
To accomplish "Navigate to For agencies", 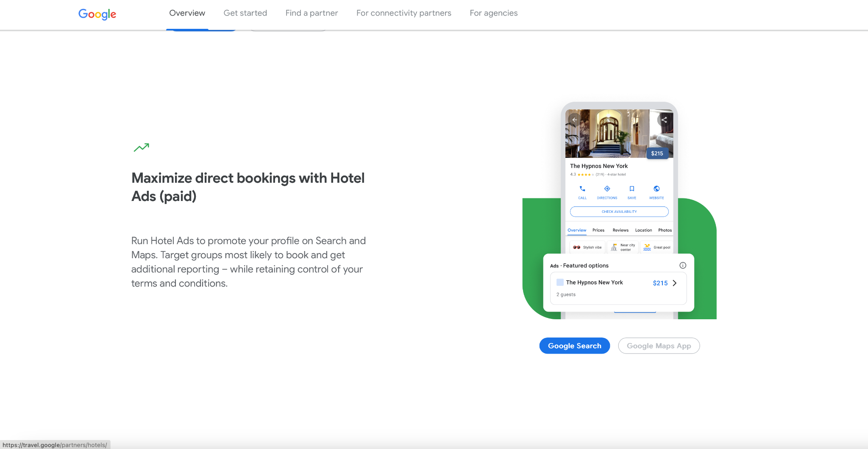I will 493,13.
